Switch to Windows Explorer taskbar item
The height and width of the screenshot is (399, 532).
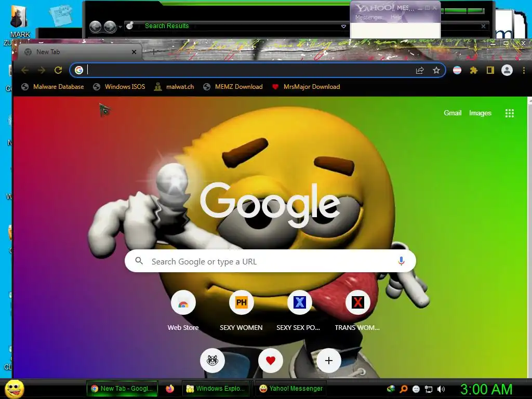[x=216, y=389]
